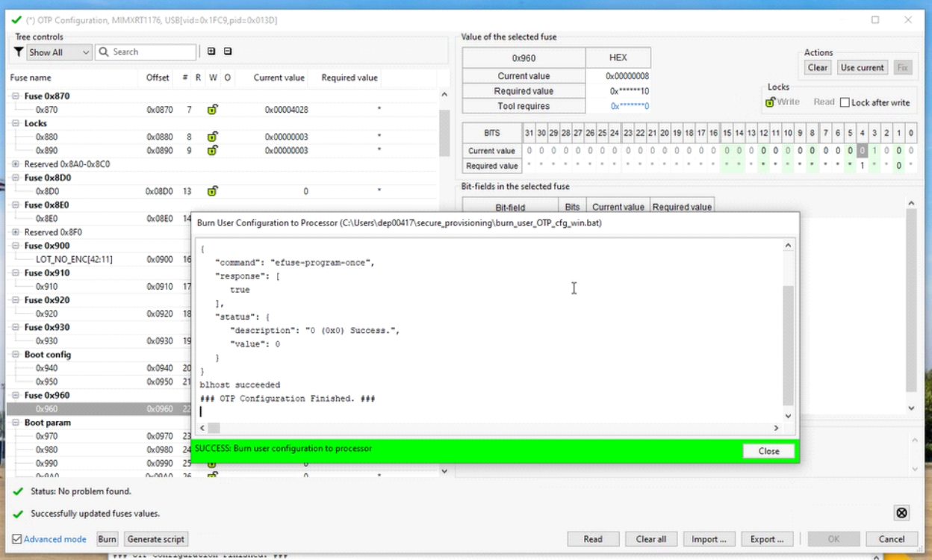932x560 pixels.
Task: Click the write lock icon for fuse 0x880
Action: pyautogui.click(x=212, y=137)
